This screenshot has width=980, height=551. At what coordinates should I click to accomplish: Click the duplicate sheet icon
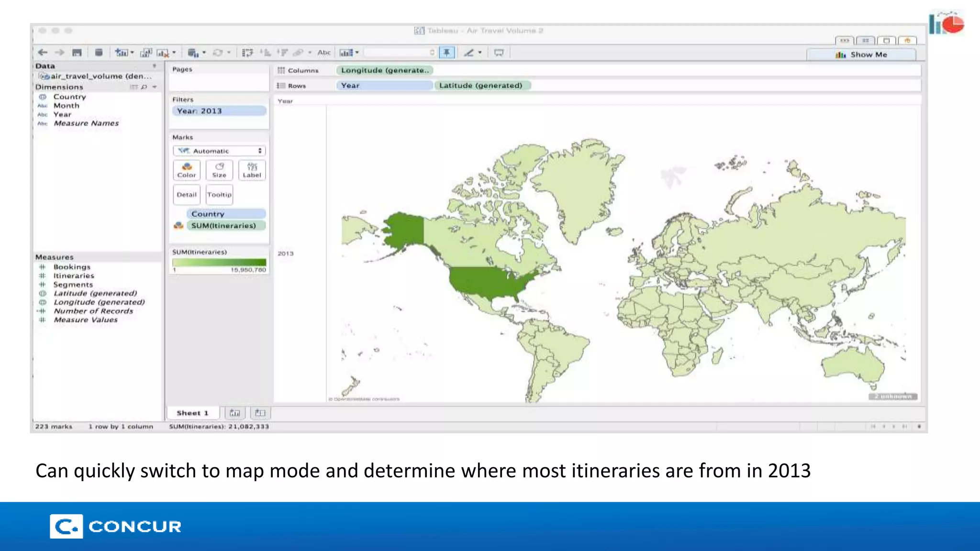point(146,53)
